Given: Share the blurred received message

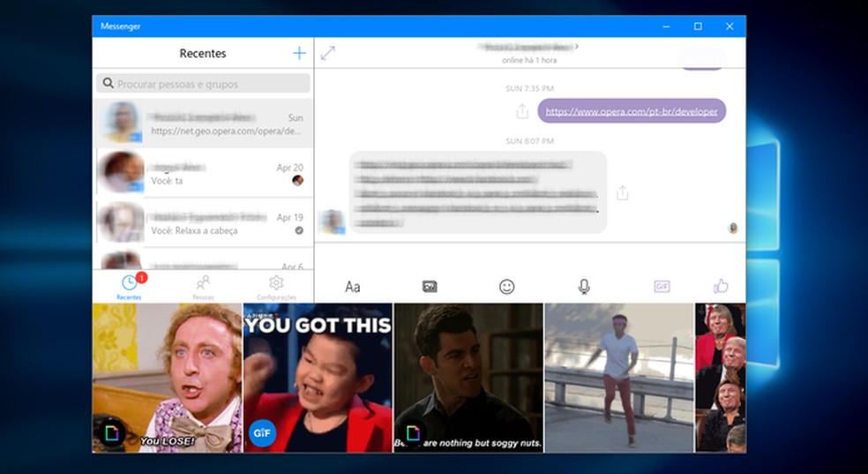Looking at the screenshot, I should [x=622, y=192].
